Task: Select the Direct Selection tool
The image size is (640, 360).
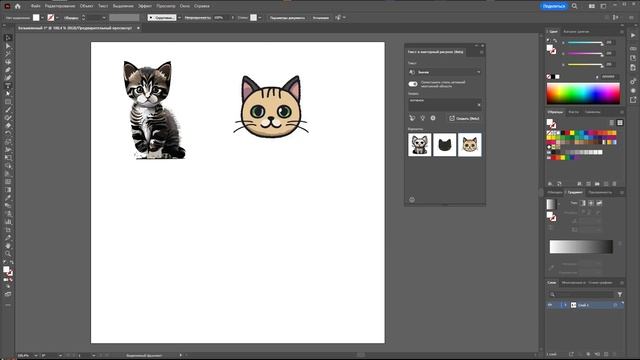Action: pyautogui.click(x=8, y=46)
